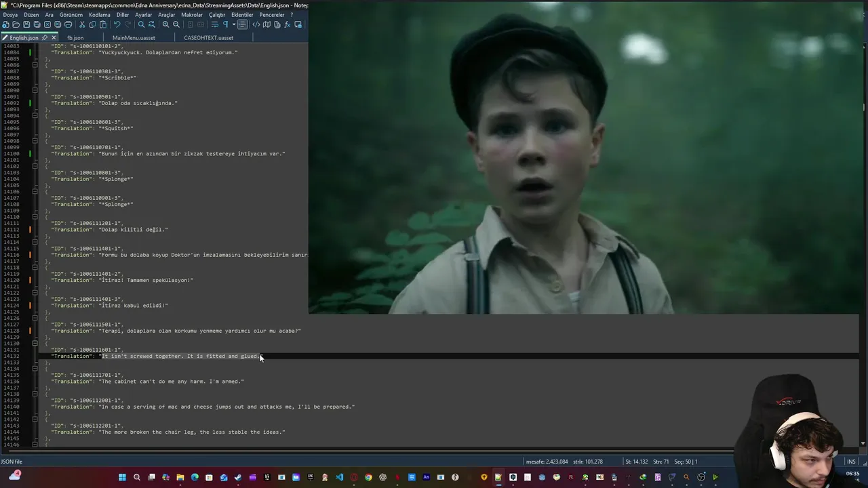Viewport: 868px width, 488px height.
Task: Switch to the CASEOHTEXT.uasset tab
Action: point(208,38)
